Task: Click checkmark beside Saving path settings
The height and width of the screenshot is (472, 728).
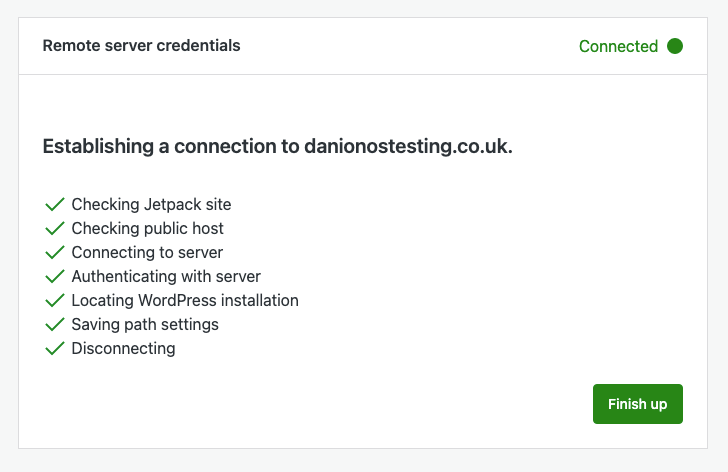Action: click(55, 324)
